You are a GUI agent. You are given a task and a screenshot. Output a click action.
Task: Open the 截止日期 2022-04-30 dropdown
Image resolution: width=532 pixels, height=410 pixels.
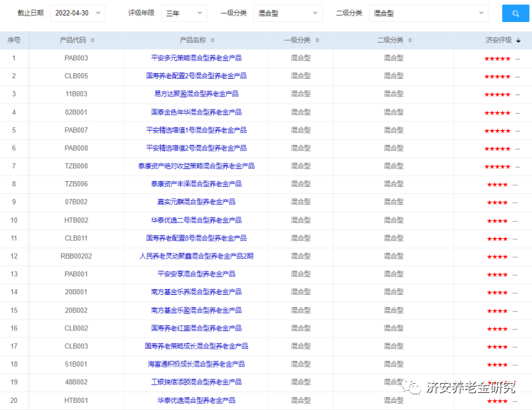pos(78,14)
